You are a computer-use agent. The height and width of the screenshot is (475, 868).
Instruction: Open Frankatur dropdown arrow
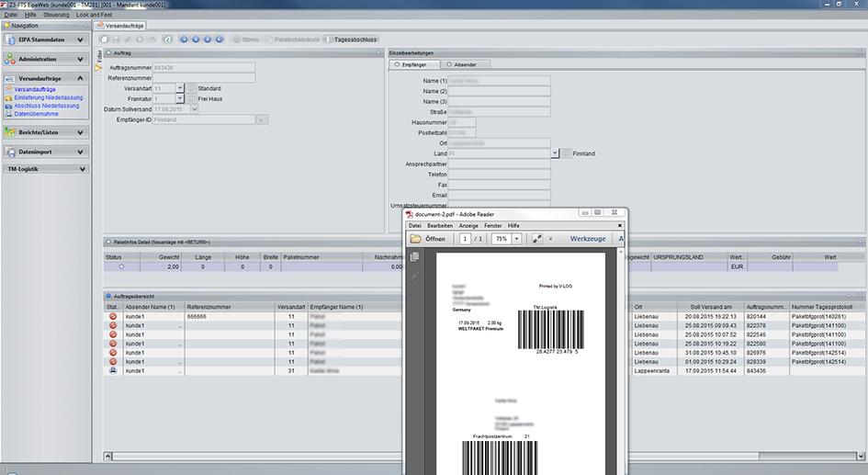[x=180, y=98]
